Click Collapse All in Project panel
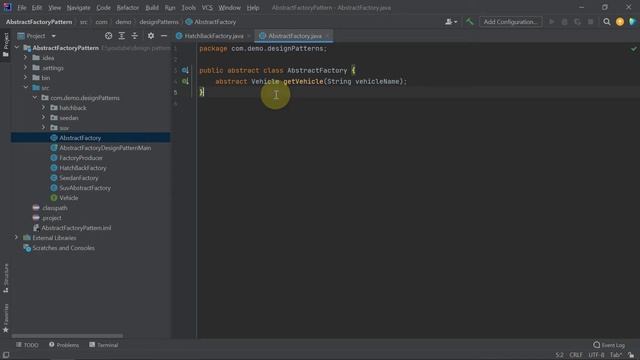640x360 pixels. point(135,36)
